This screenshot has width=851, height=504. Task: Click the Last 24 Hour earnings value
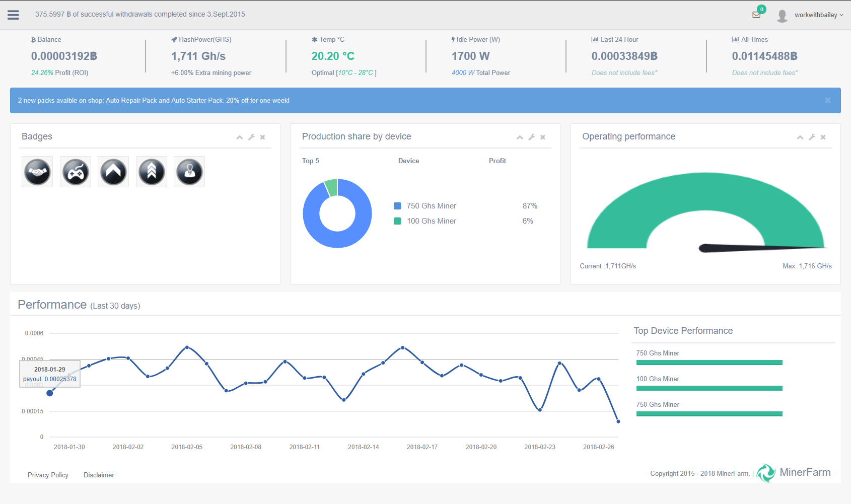click(x=624, y=56)
